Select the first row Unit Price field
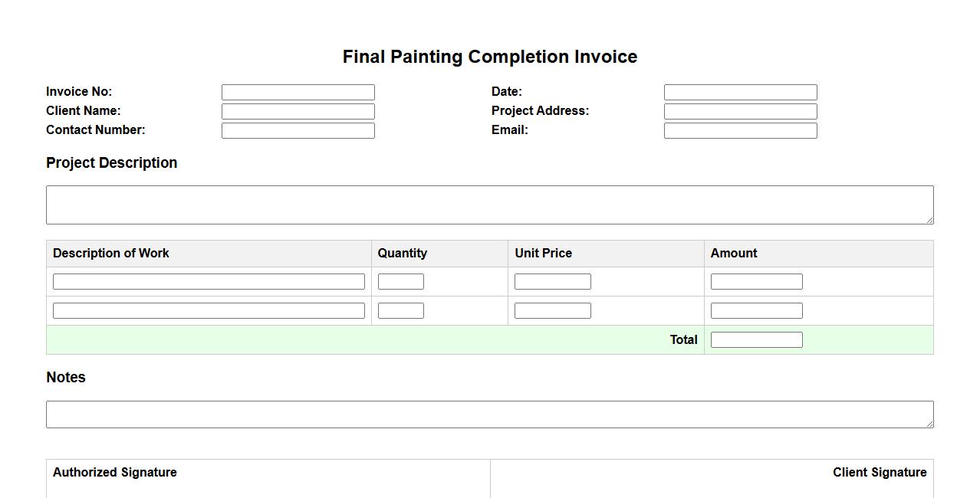 (552, 281)
